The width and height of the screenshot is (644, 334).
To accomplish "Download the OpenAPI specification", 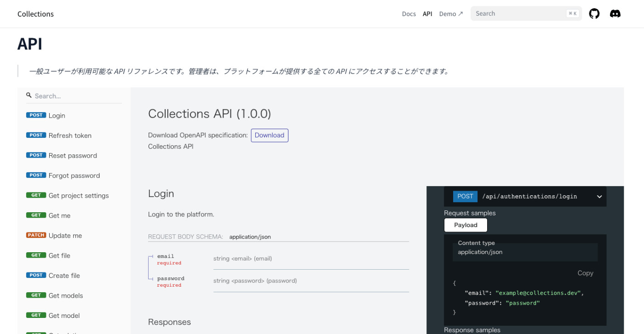I will click(270, 136).
